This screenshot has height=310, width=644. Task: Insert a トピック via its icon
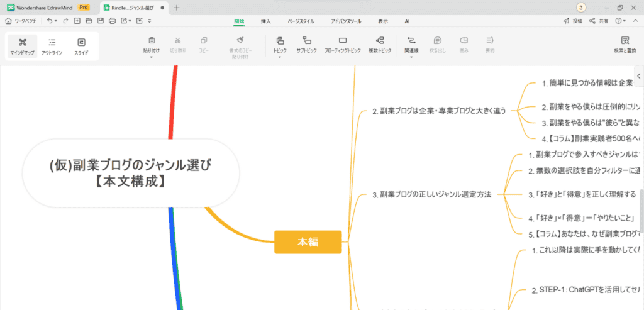pos(280,40)
